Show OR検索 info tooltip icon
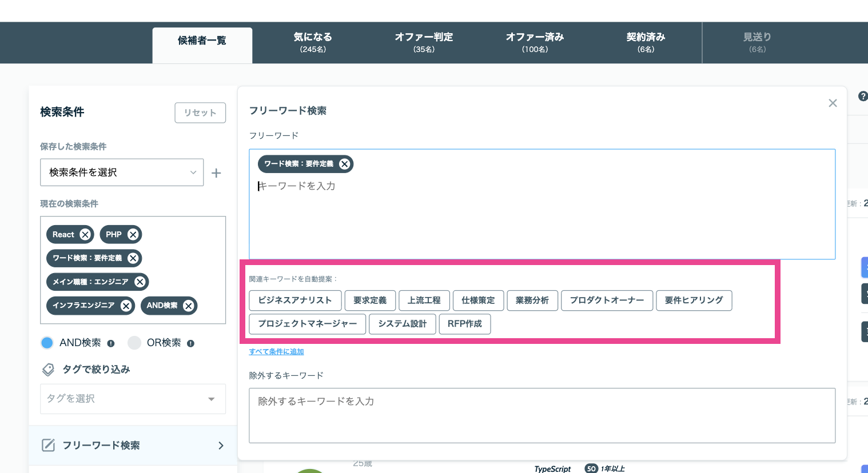The height and width of the screenshot is (473, 868). pyautogui.click(x=190, y=343)
